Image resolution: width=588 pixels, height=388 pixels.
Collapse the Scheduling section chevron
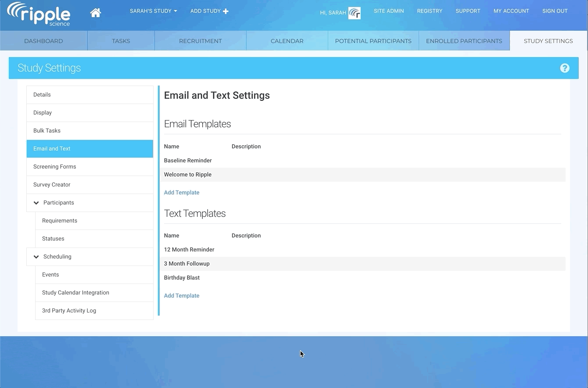36,257
